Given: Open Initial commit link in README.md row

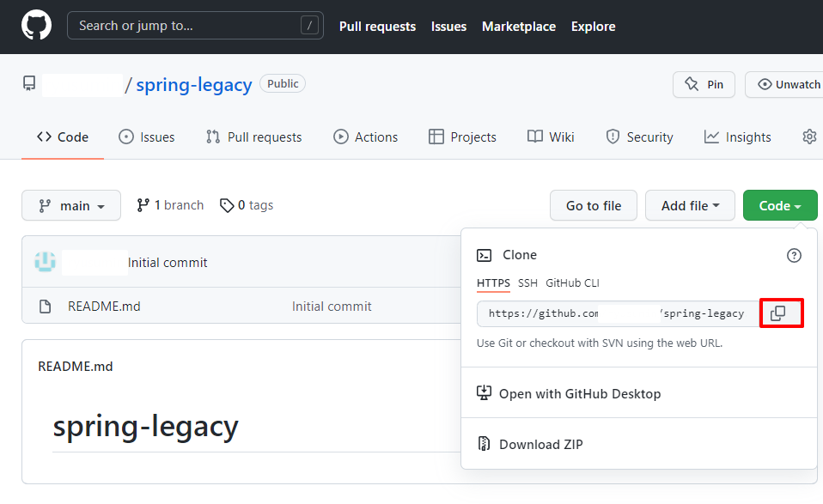Looking at the screenshot, I should tap(332, 307).
